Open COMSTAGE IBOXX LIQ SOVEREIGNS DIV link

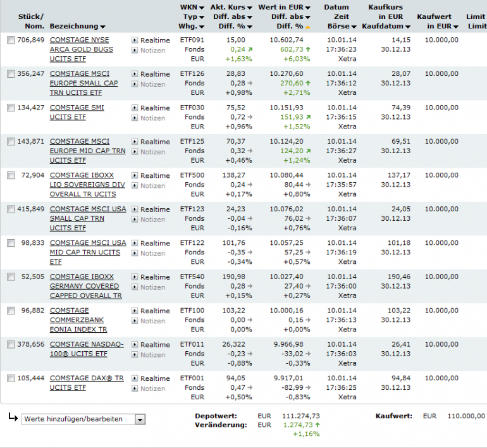[x=87, y=185]
